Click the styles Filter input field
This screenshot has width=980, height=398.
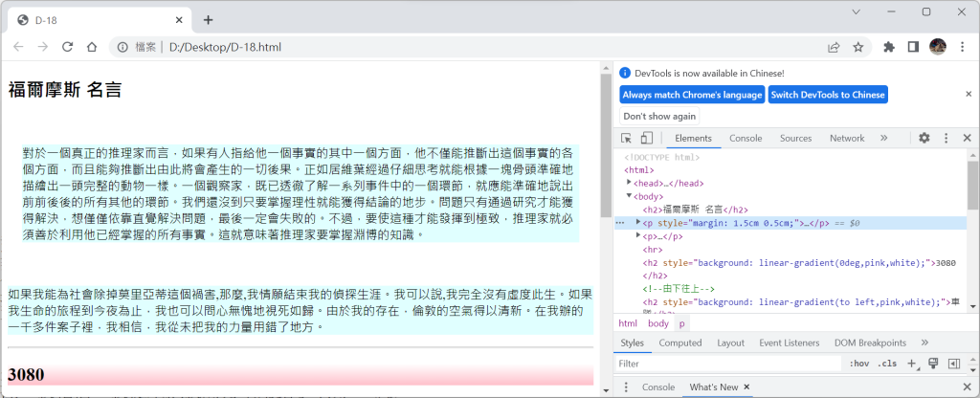[727, 363]
